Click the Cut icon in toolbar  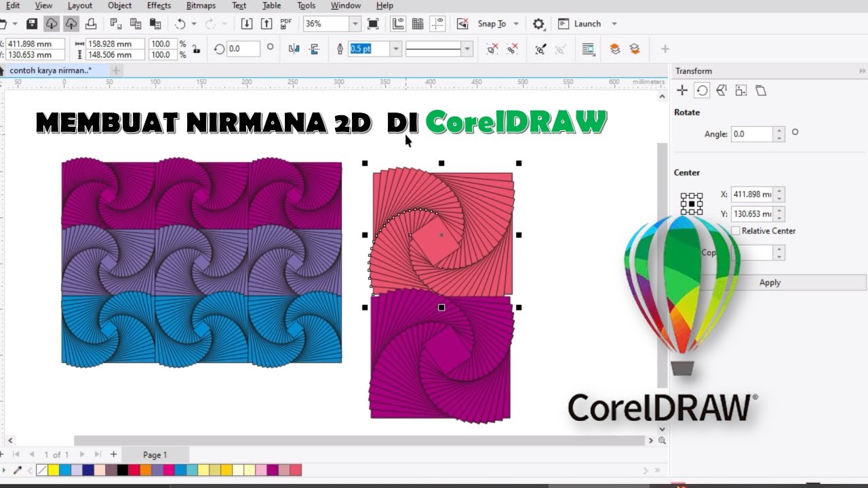116,24
